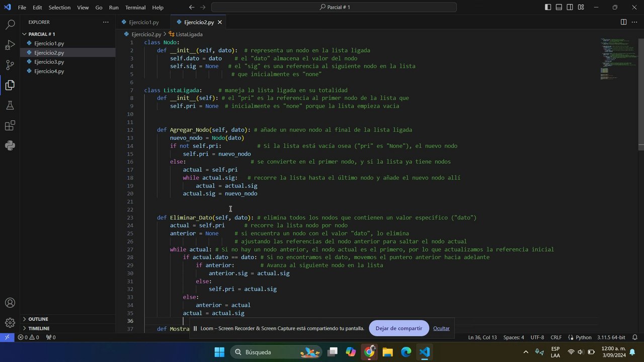Toggle the primary side bar layout button
This screenshot has height=362, width=644.
[548, 8]
